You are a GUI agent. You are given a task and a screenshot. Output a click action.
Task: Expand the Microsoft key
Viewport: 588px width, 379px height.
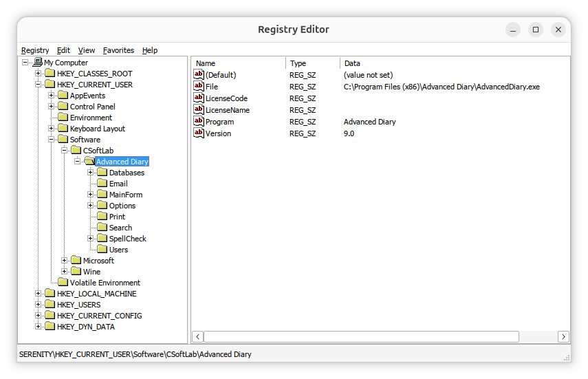coord(64,261)
